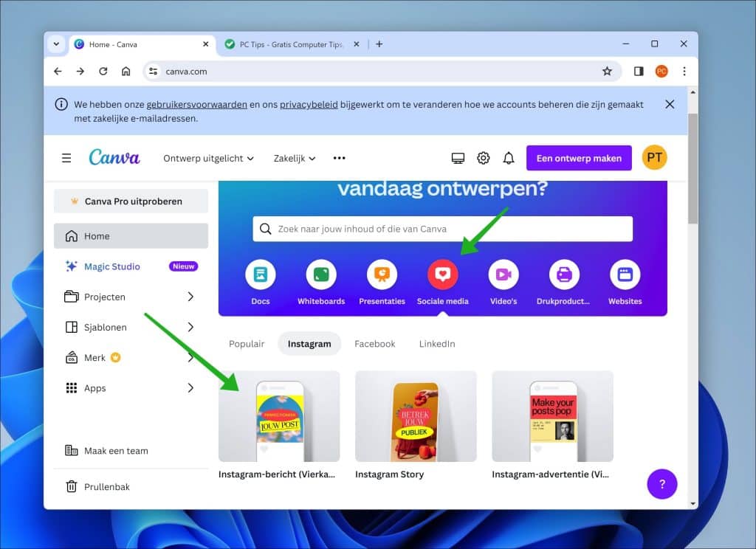
Task: Click the scrollbar down arrow
Action: click(x=693, y=504)
